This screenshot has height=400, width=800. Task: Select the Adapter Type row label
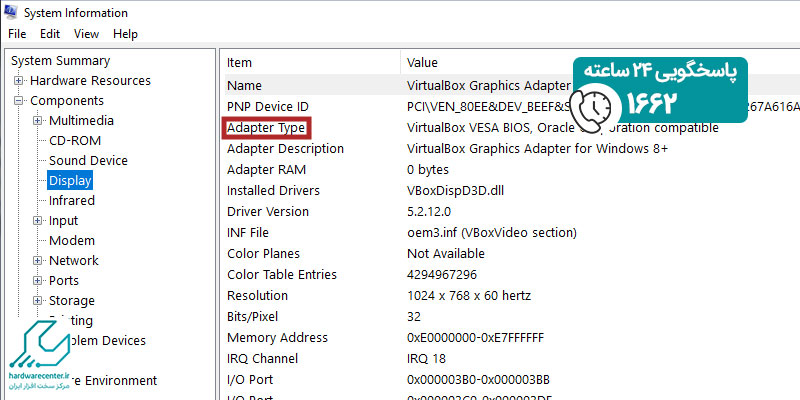266,128
